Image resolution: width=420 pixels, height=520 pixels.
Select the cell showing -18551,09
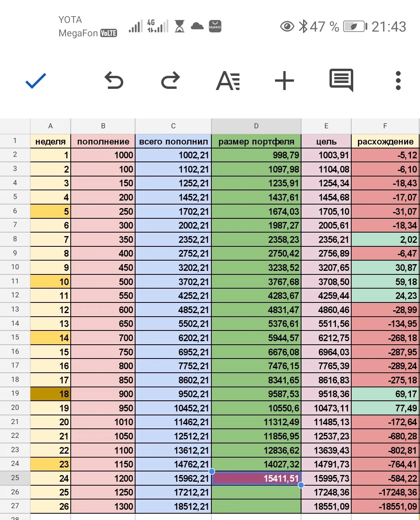(x=385, y=506)
